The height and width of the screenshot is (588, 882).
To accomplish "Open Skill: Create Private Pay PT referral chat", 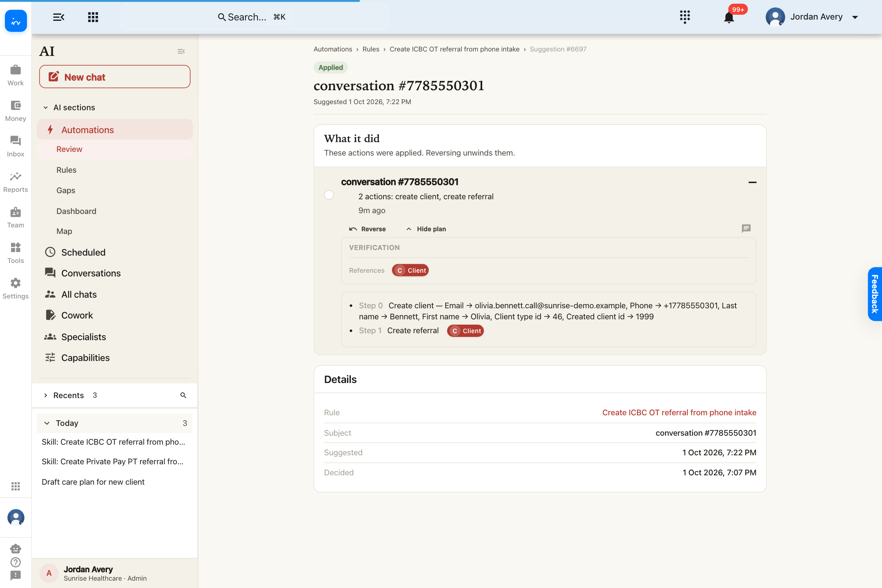I will coord(113,461).
